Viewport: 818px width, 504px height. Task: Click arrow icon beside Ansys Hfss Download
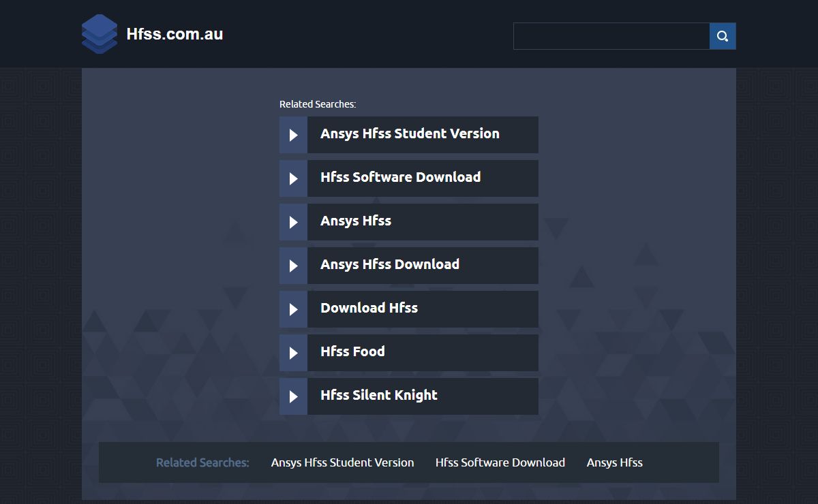coord(293,266)
